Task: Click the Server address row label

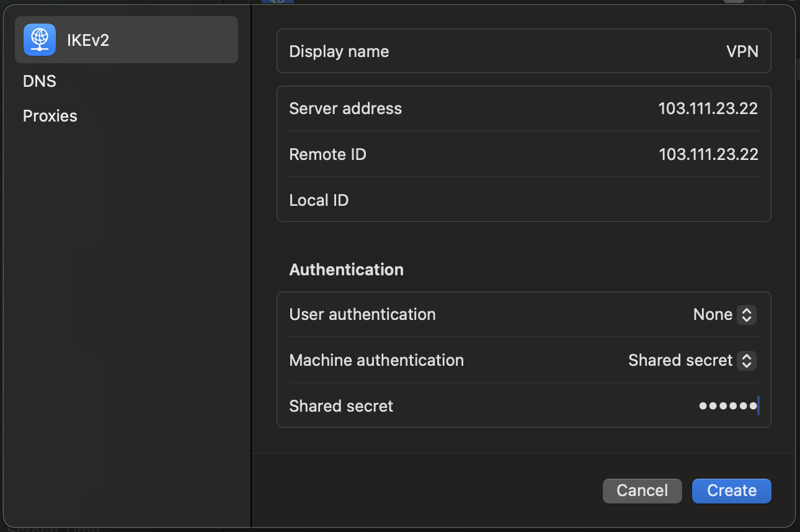Action: pyautogui.click(x=345, y=109)
